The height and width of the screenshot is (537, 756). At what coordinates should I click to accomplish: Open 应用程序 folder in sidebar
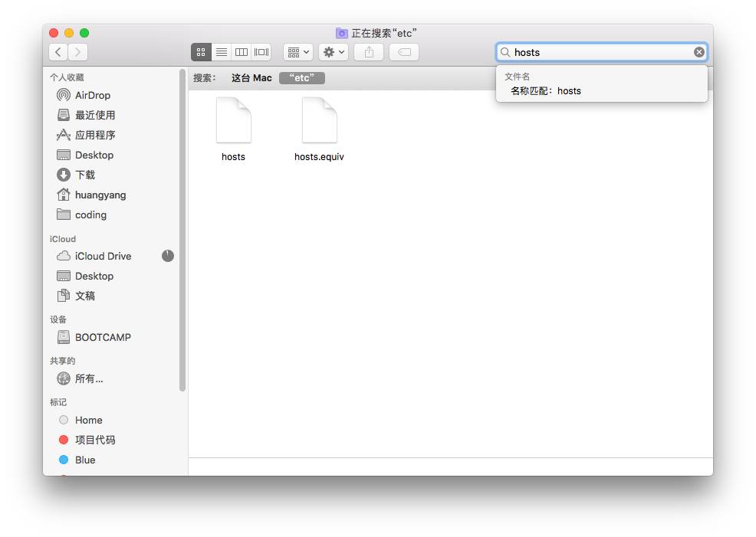point(94,135)
